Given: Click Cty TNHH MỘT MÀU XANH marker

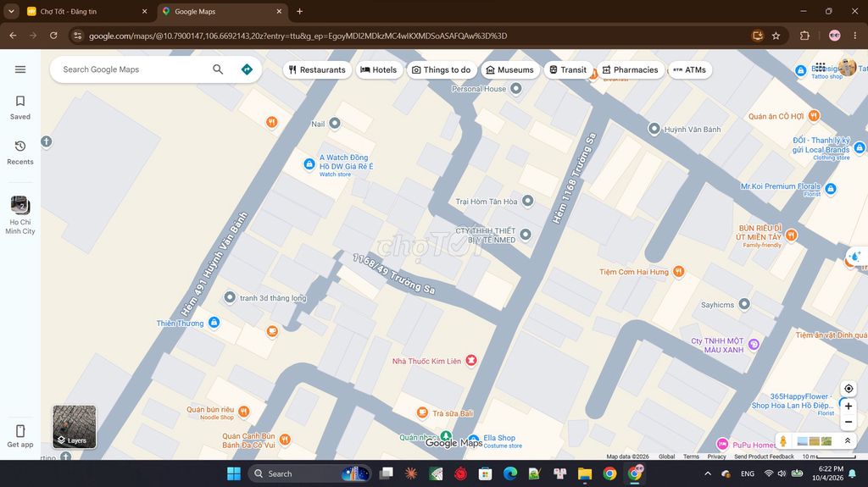Looking at the screenshot, I should [x=754, y=344].
